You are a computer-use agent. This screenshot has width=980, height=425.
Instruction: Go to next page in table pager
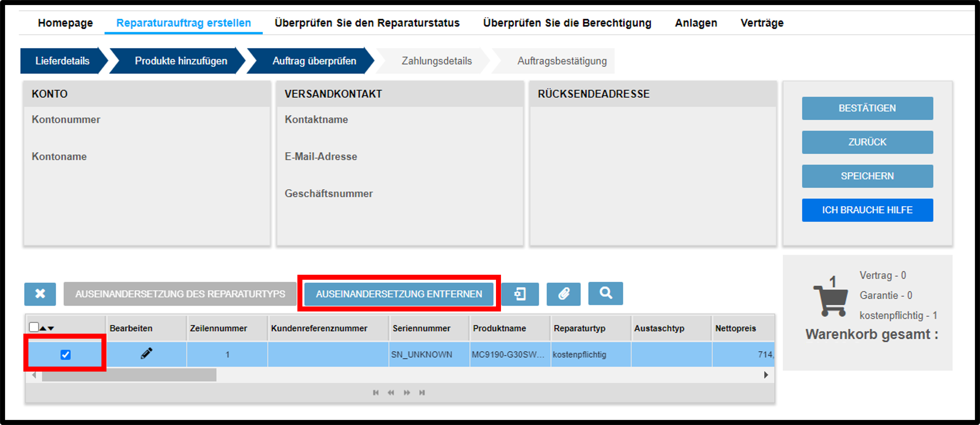point(407,392)
